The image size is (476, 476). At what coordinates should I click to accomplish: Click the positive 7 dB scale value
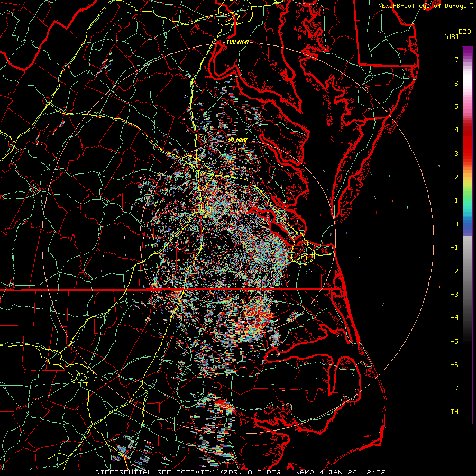coord(456,59)
